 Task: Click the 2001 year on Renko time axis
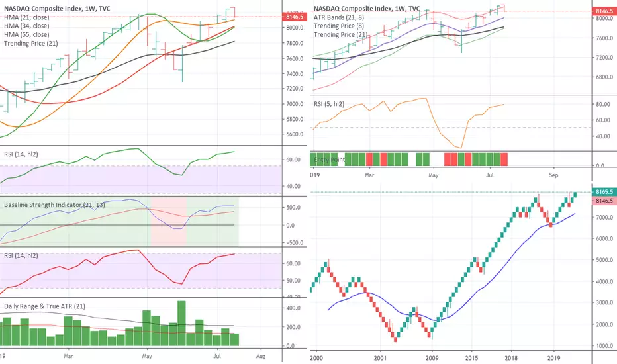[381, 358]
